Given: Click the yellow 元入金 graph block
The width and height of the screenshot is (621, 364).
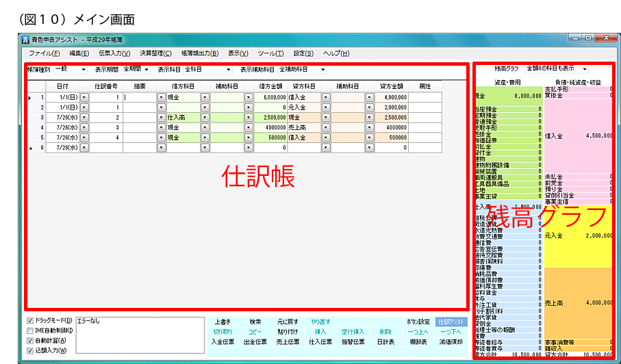Looking at the screenshot, I should pyautogui.click(x=579, y=236).
